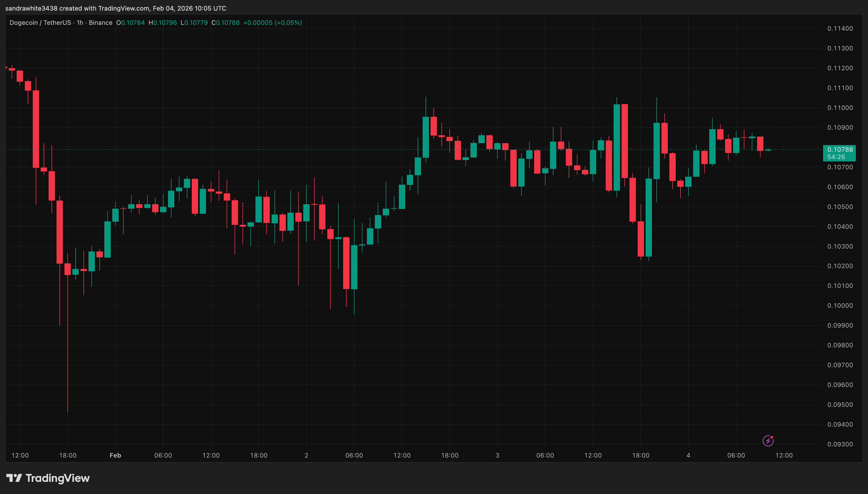The width and height of the screenshot is (868, 494).
Task: Click the 12:00 label on the time axis
Action: pos(20,455)
